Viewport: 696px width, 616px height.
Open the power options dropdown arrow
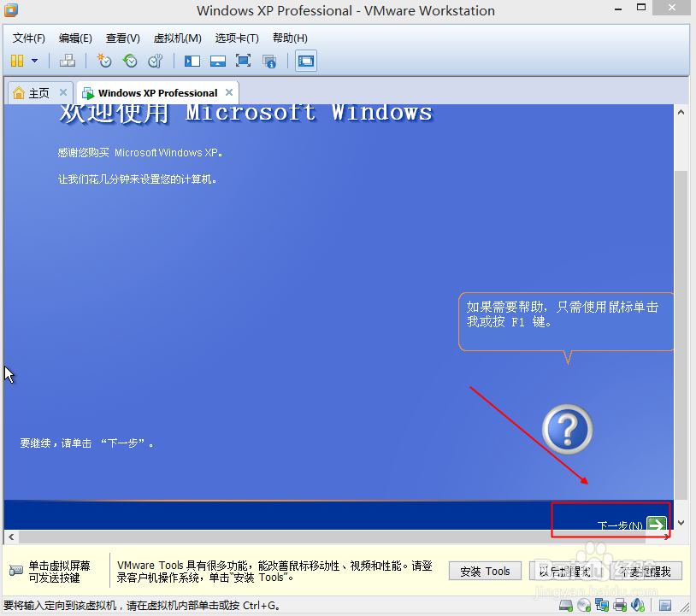(x=34, y=61)
